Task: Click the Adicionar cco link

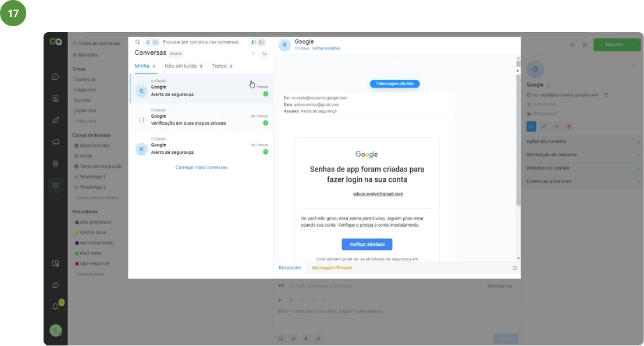Action: click(x=499, y=286)
